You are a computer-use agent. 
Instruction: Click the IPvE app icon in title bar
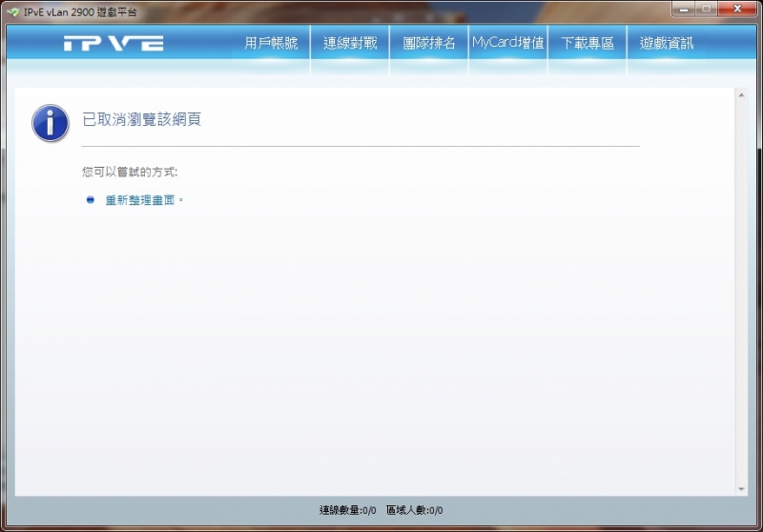tap(12, 12)
